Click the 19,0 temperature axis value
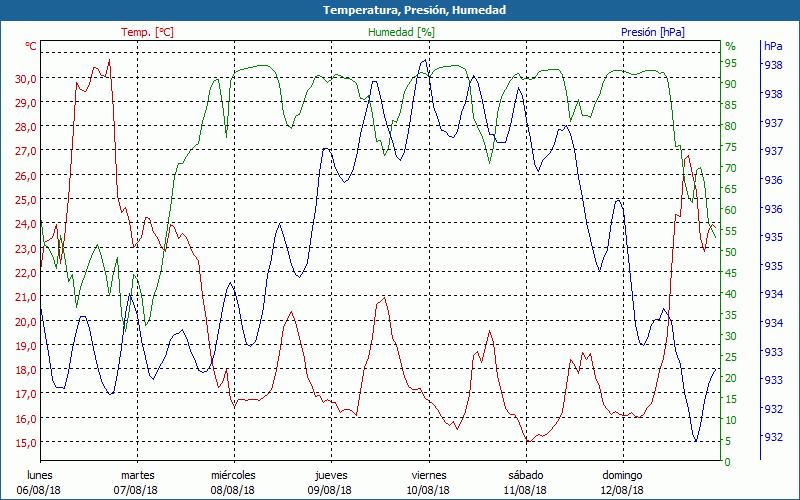Screen dimensions: 800x500 [27, 345]
